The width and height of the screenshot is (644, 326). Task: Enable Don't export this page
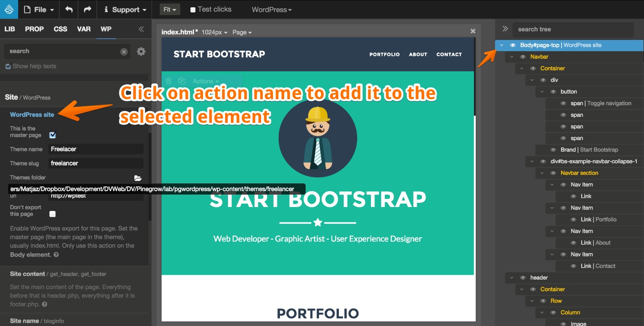[x=53, y=214]
